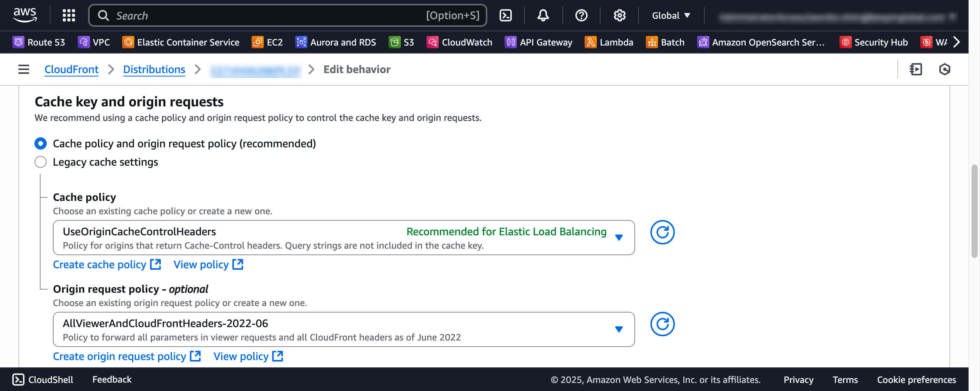
Task: Open Cookie preferences in footer
Action: tap(916, 380)
